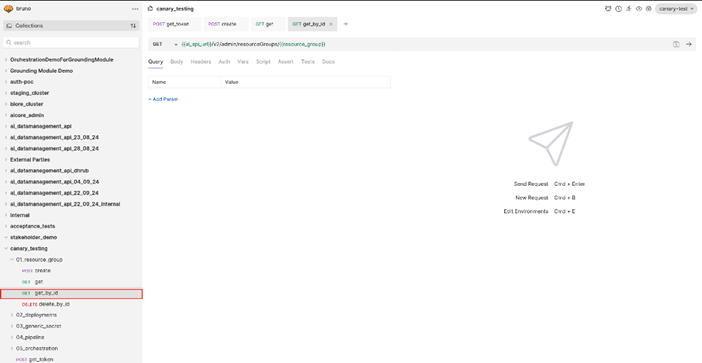
Task: Focus the collections search field
Action: (x=71, y=43)
